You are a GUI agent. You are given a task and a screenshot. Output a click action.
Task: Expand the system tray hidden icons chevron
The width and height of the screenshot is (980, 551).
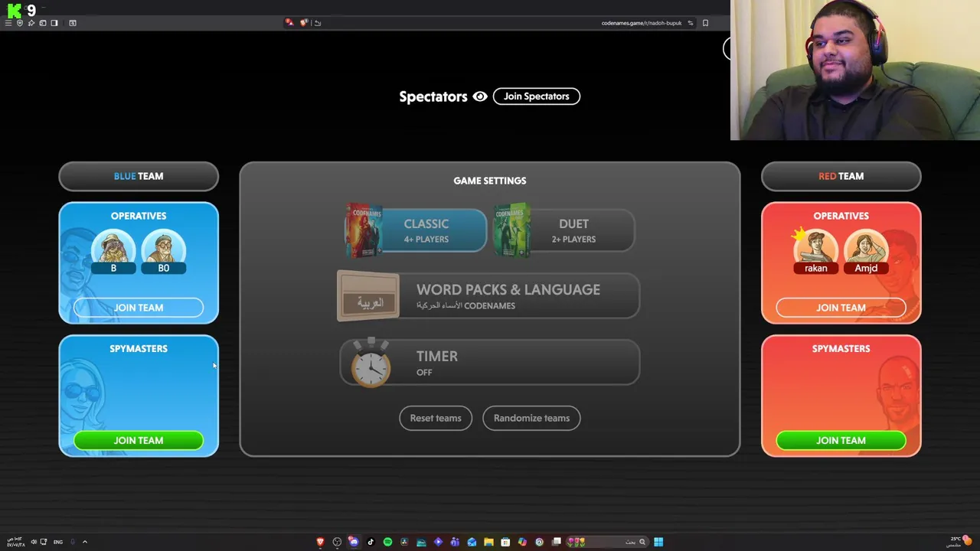(x=84, y=542)
